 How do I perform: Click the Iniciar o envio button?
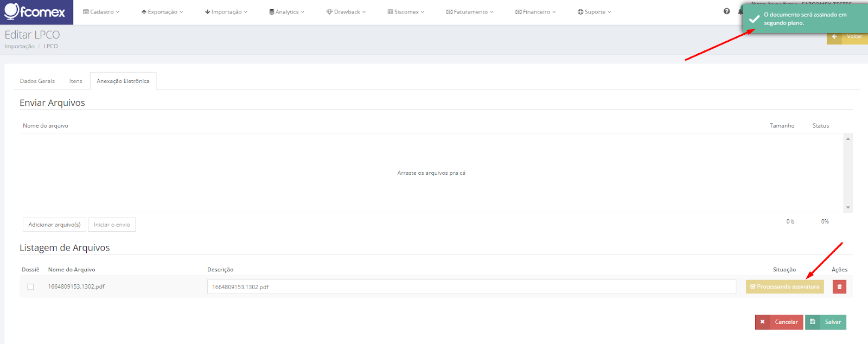112,225
